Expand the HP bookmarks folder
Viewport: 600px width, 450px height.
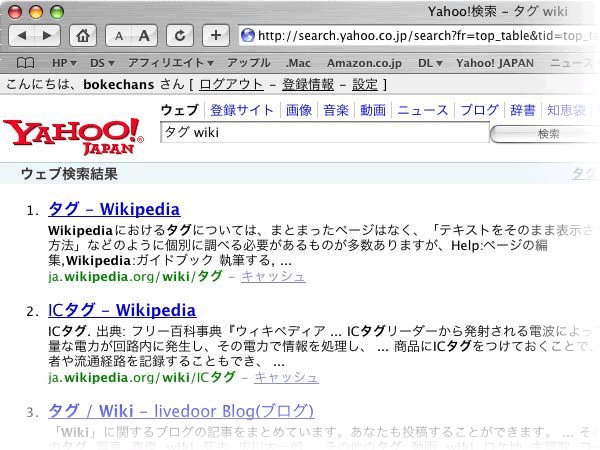pyautogui.click(x=64, y=62)
